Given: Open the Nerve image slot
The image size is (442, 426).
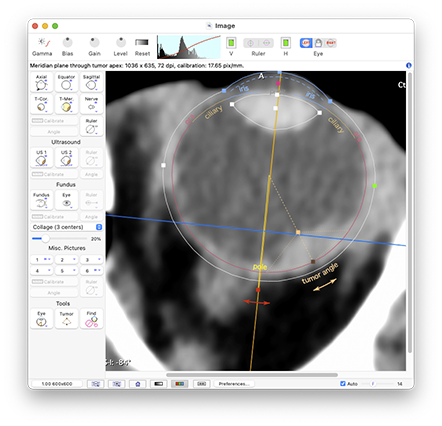Looking at the screenshot, I should click(91, 104).
